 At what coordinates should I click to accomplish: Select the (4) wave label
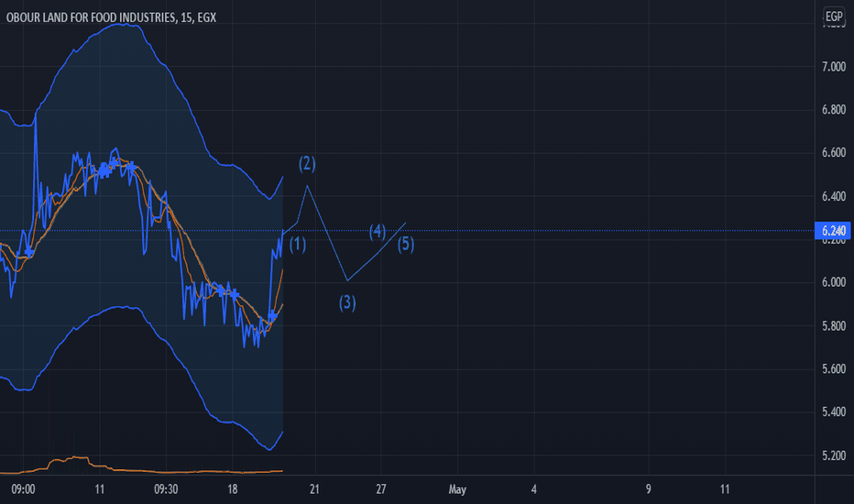point(378,232)
